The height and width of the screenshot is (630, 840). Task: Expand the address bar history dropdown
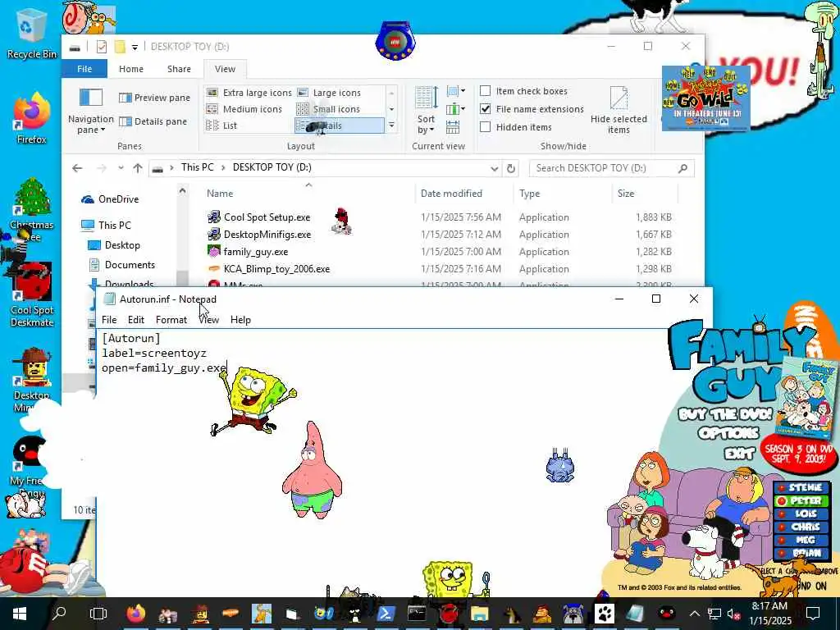click(494, 168)
